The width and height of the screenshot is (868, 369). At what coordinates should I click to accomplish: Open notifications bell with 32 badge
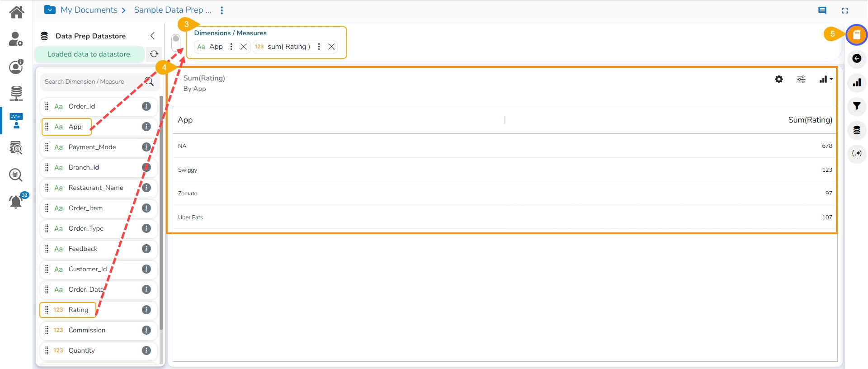pyautogui.click(x=16, y=201)
